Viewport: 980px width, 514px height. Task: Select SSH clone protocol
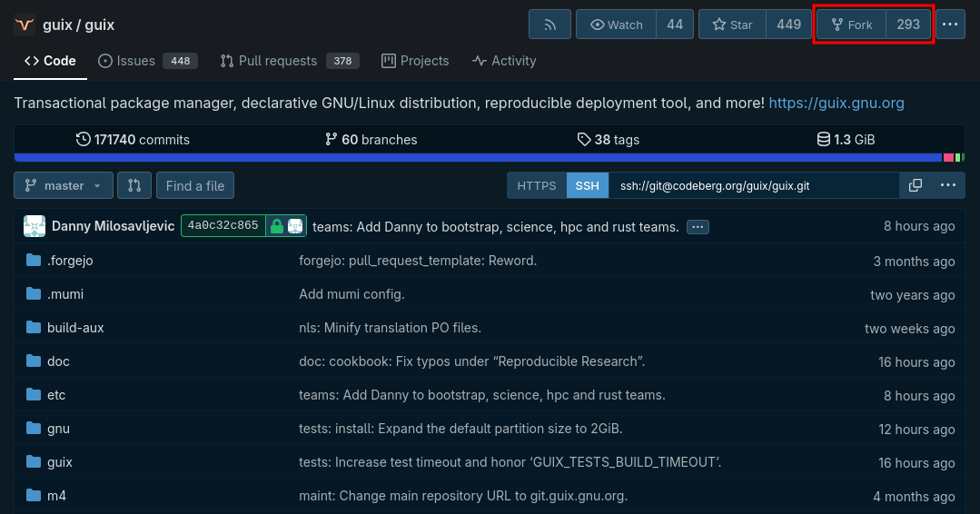(x=588, y=185)
